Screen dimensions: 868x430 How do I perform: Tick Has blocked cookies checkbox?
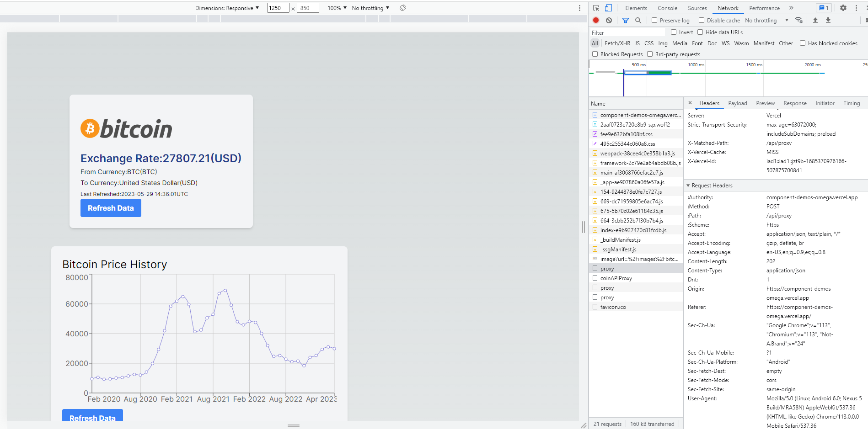(x=803, y=43)
